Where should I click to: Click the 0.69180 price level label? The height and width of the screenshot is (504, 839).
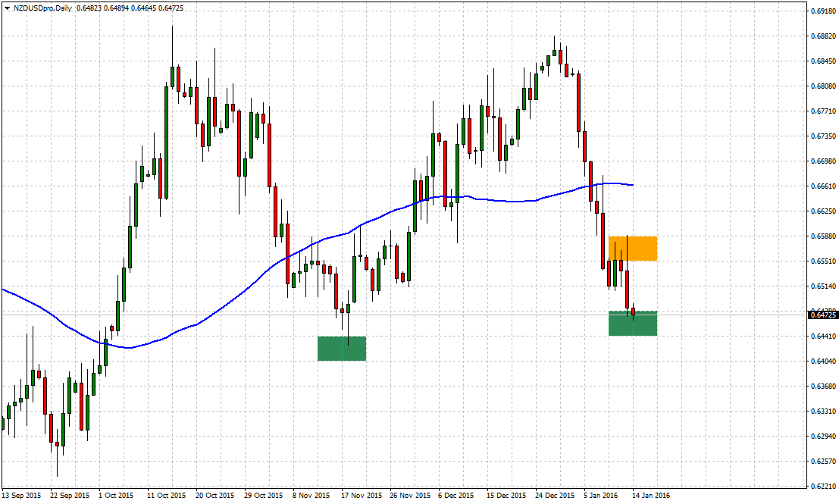point(823,11)
